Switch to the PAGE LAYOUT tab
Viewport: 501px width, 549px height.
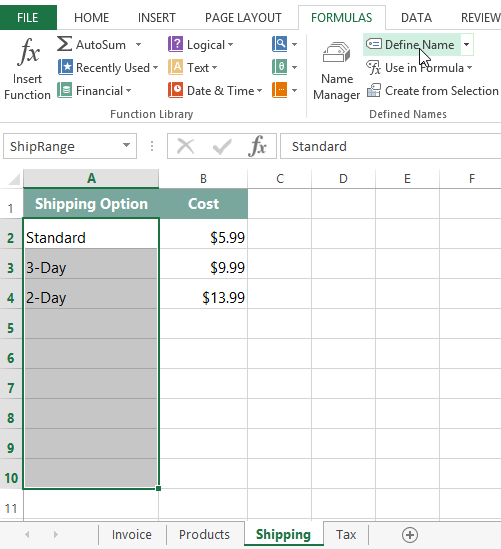tap(243, 18)
